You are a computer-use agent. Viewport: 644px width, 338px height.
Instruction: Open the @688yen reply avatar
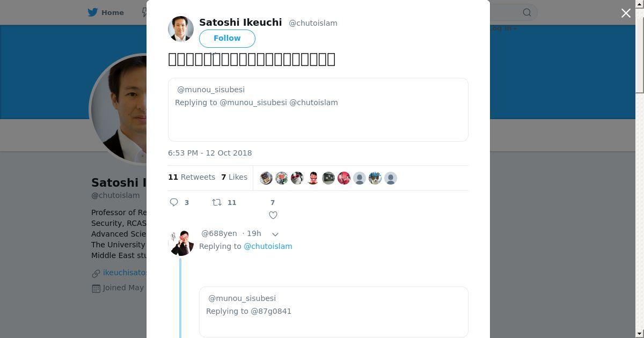coord(181,243)
